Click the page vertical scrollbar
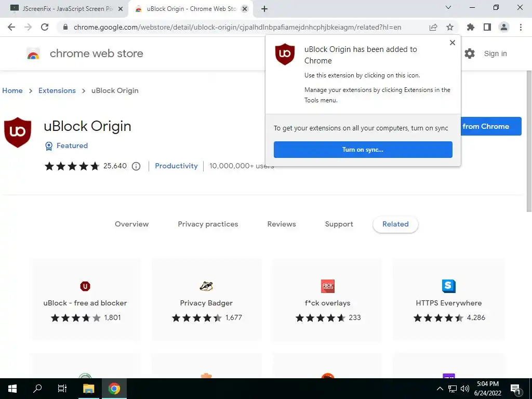This screenshot has width=532, height=399. coord(528,141)
